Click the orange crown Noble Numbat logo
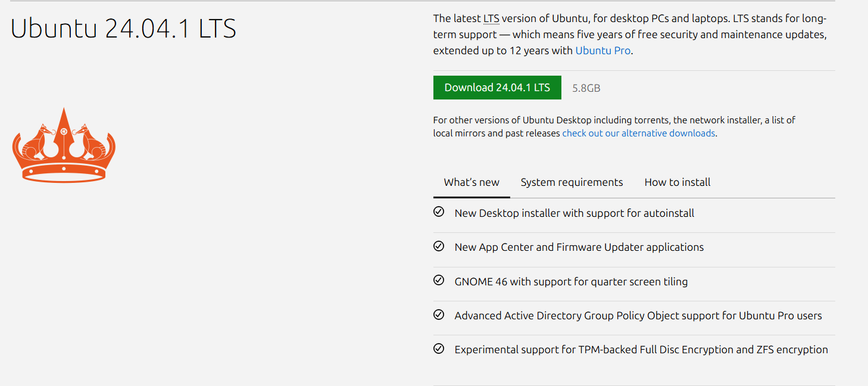 point(64,145)
